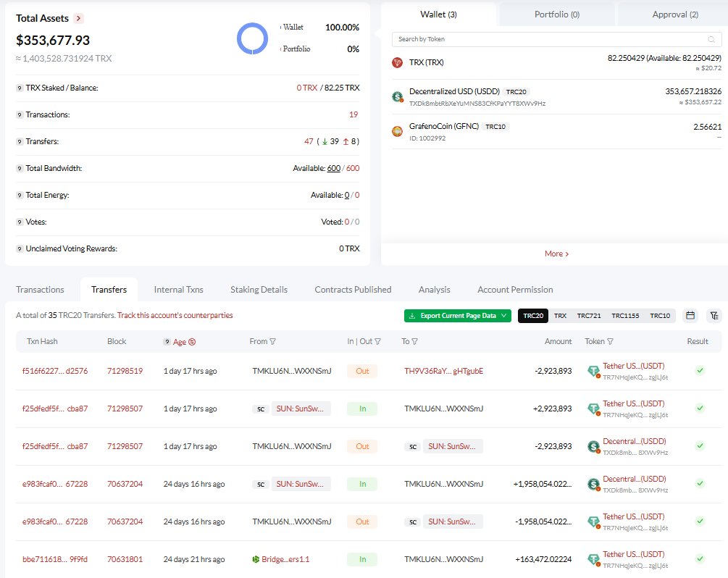
Task: Open the Contracts Published tab
Action: coord(353,290)
